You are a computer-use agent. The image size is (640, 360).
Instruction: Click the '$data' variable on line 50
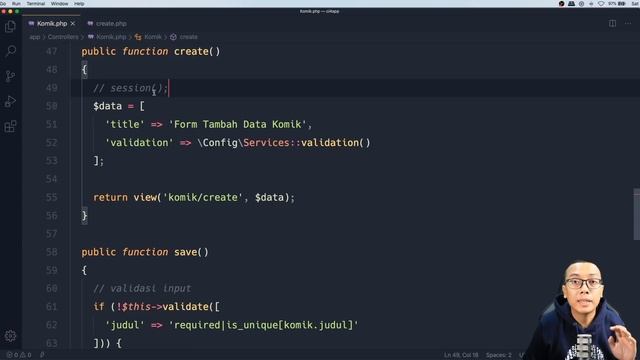click(107, 107)
